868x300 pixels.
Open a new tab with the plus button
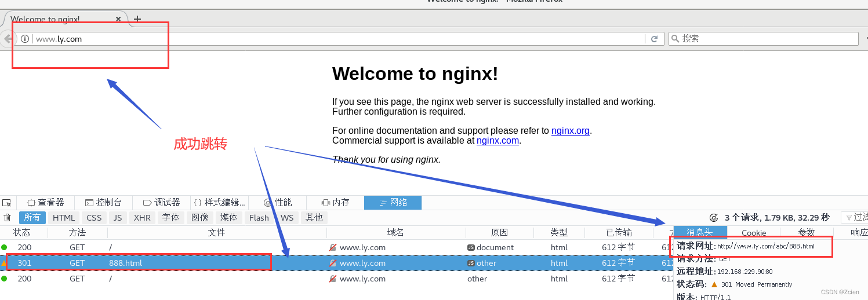pos(137,19)
